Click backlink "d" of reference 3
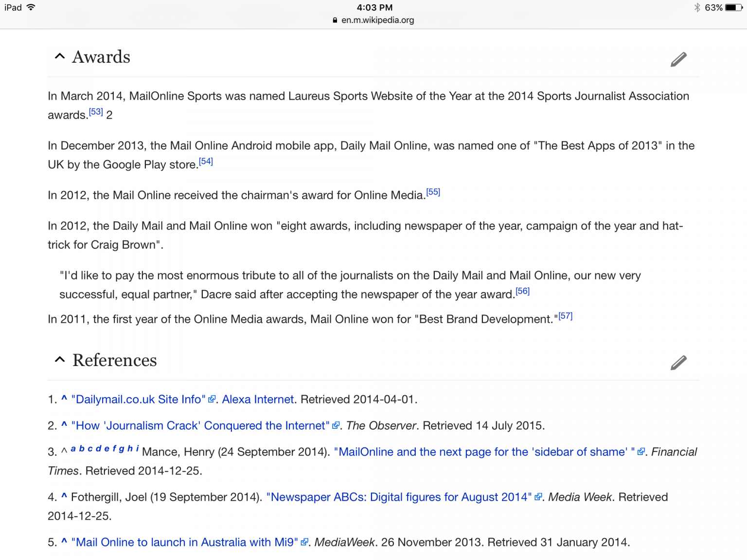Screen dimensions: 747x560 tap(98, 448)
